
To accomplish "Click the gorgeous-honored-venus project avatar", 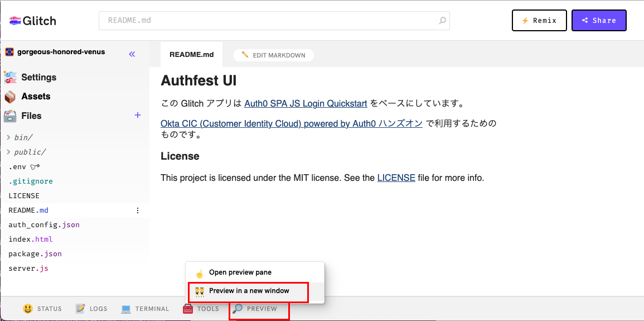I will coord(9,52).
